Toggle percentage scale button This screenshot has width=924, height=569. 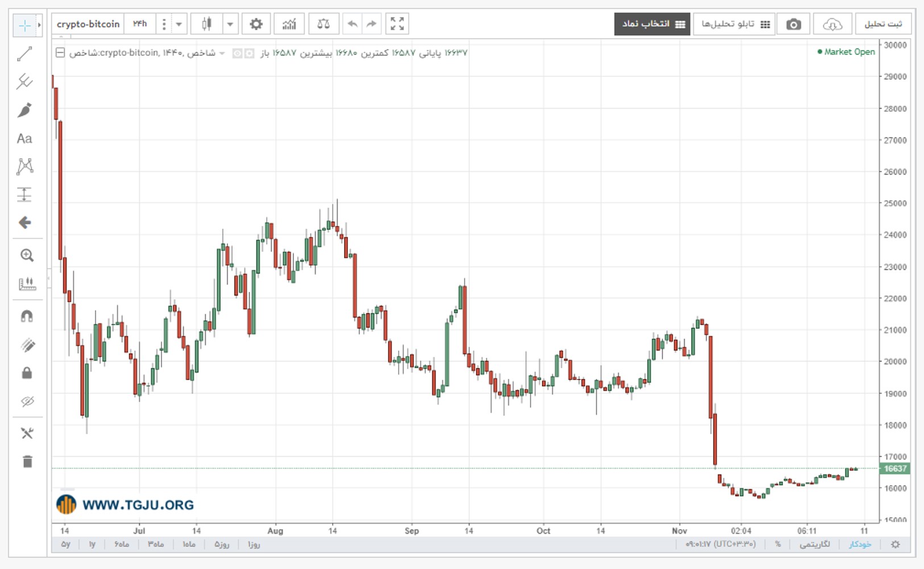point(777,545)
